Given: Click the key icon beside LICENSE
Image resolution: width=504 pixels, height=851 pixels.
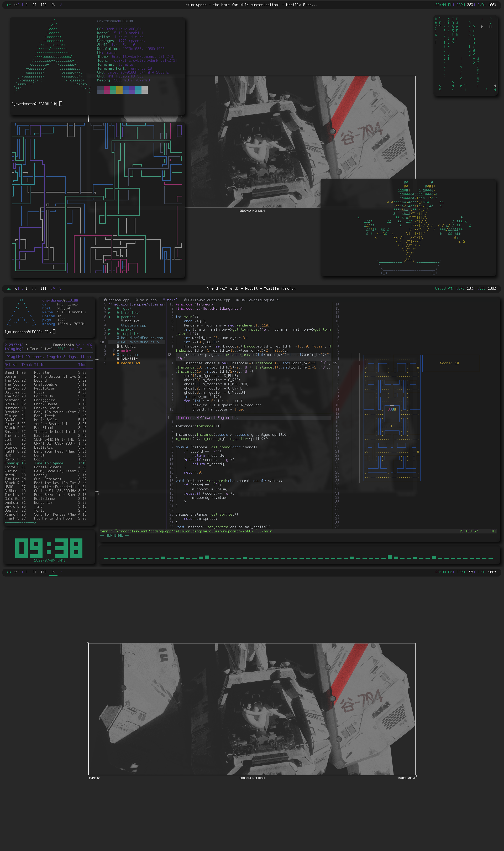Looking at the screenshot, I should [118, 346].
